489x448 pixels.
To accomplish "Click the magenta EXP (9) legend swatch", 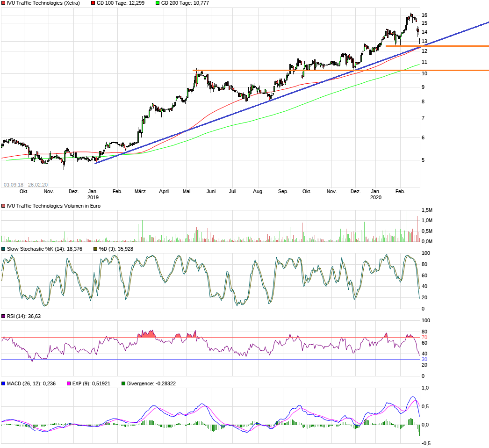I will coord(69,383).
